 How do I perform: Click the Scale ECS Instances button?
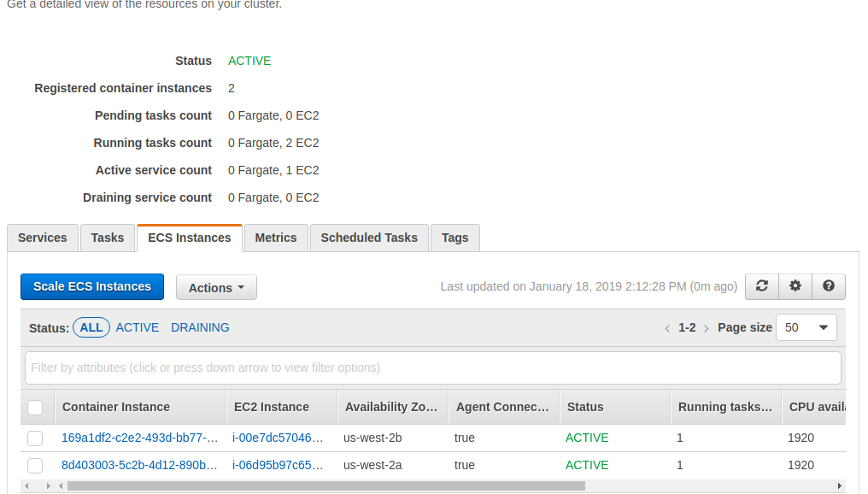point(92,287)
